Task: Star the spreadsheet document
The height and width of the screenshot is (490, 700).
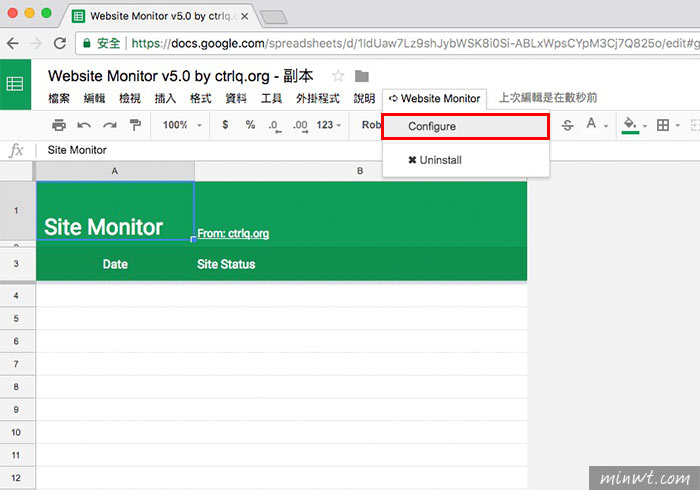Action: [338, 76]
